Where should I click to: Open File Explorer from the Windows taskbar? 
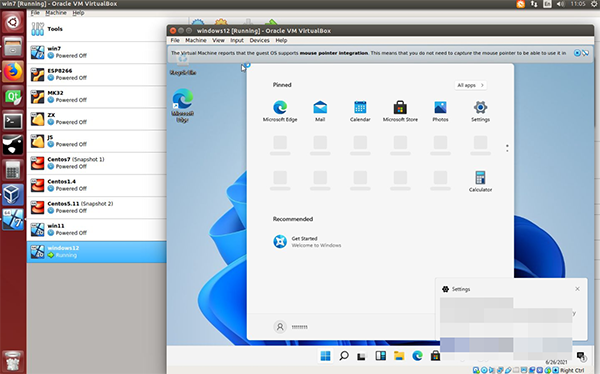pyautogui.click(x=399, y=356)
